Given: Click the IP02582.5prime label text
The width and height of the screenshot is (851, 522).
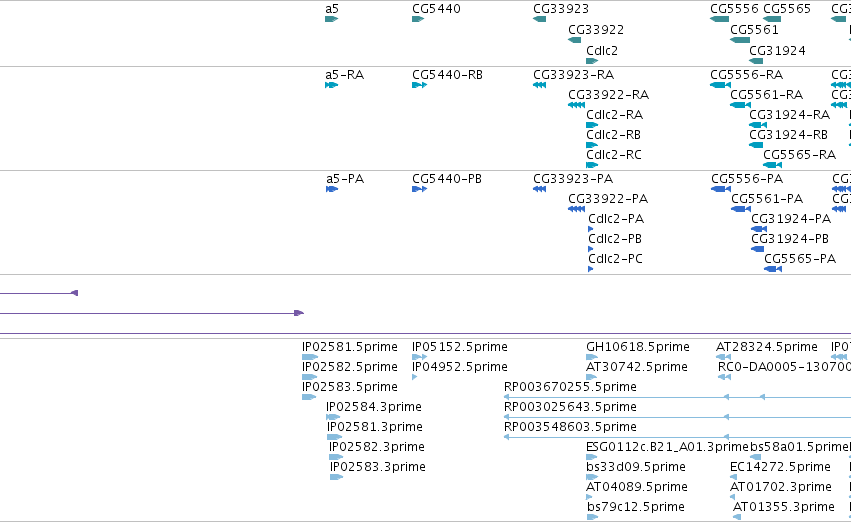Looking at the screenshot, I should 350,367.
